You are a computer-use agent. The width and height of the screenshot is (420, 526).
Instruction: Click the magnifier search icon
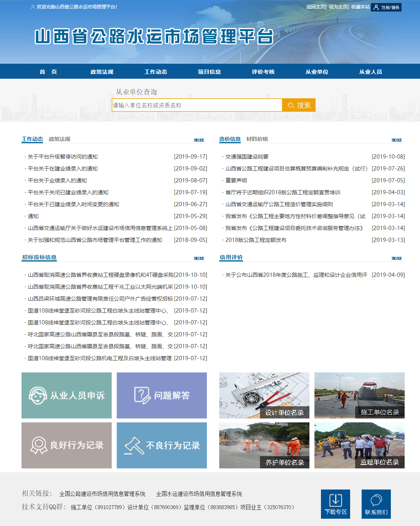(x=291, y=105)
